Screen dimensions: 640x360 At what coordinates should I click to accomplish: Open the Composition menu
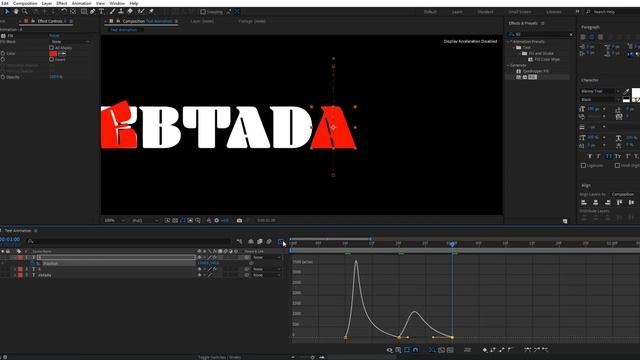click(25, 3)
